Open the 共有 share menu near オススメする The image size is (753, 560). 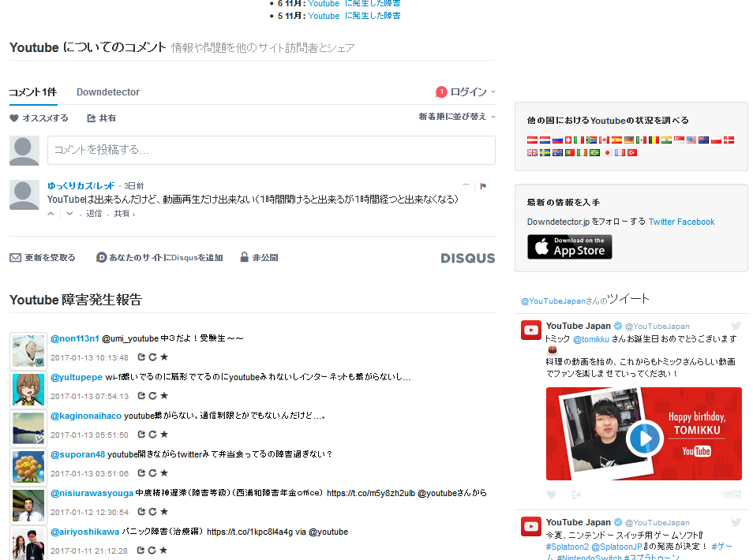coord(101,118)
